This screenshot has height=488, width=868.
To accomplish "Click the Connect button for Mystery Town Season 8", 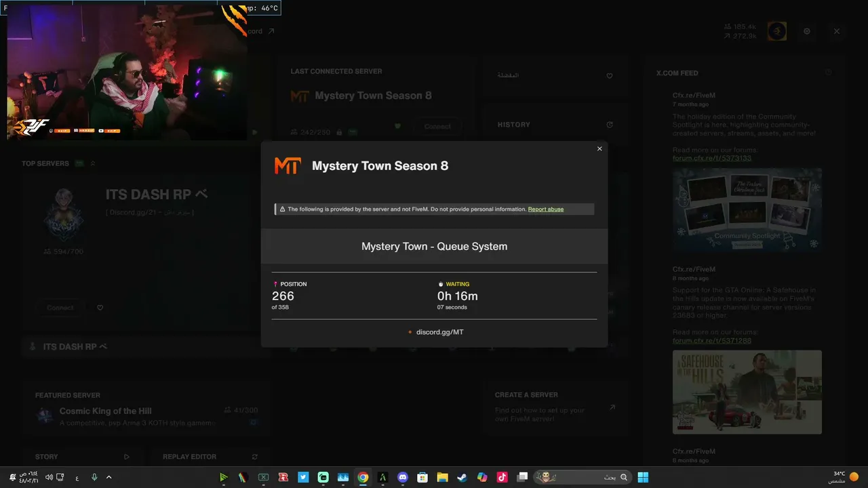I will [437, 127].
